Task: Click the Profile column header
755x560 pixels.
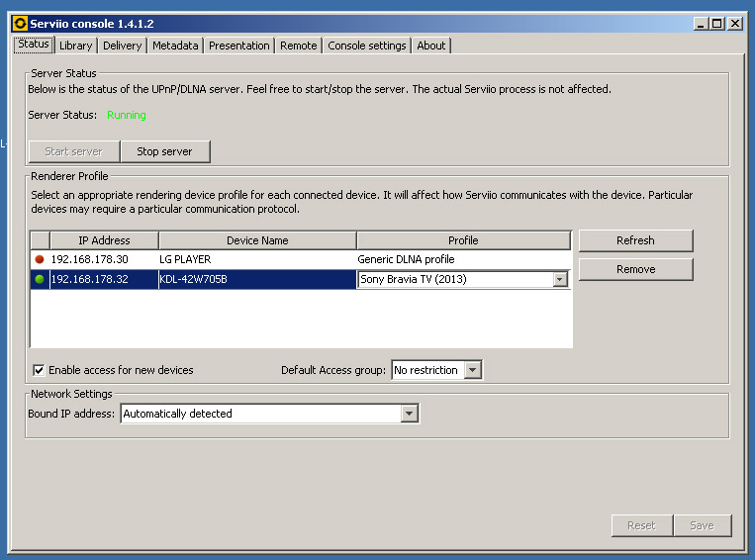Action: (464, 240)
